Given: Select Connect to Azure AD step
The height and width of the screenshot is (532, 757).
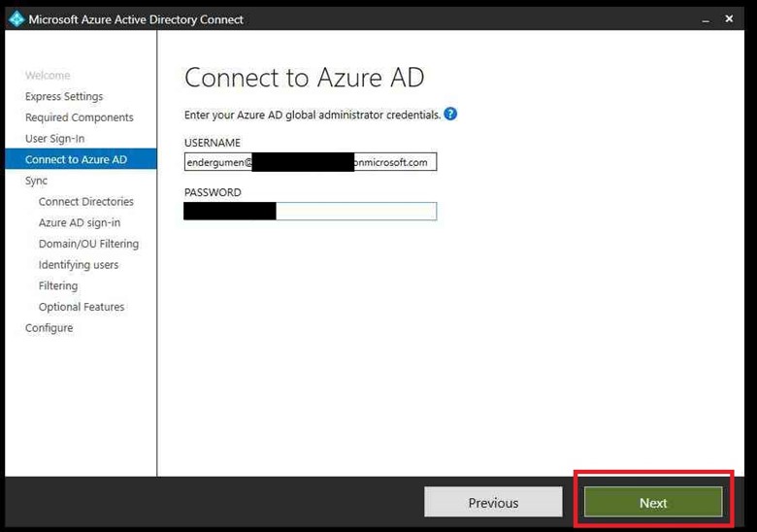Looking at the screenshot, I should click(76, 160).
